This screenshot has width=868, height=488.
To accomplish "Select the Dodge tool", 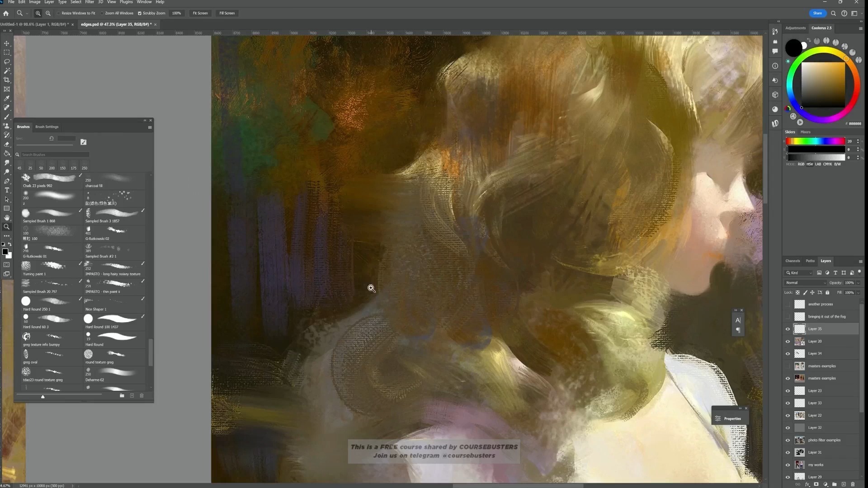I will pos(7,172).
